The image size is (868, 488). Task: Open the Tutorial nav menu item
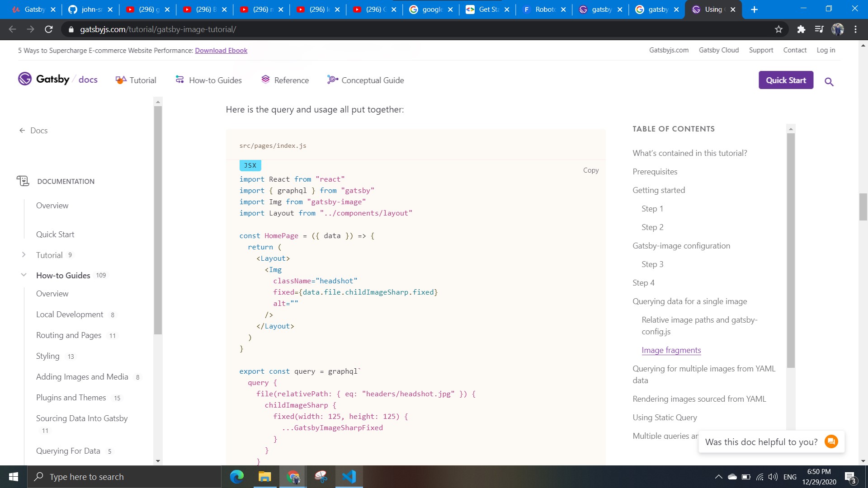[136, 80]
